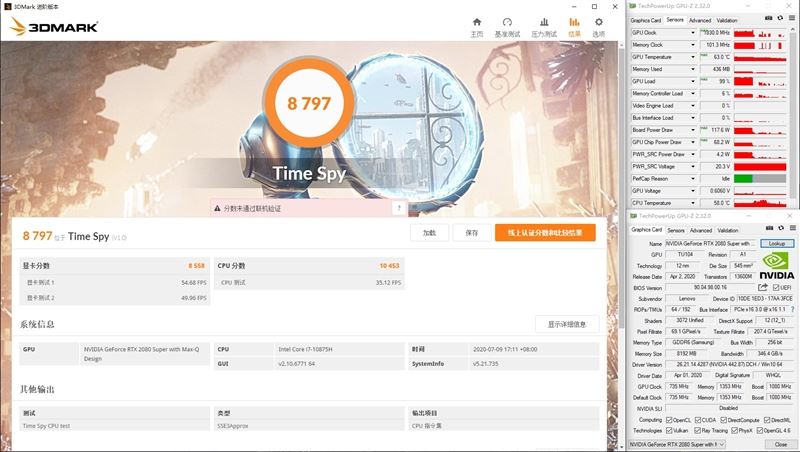
Task: Open GPU selector dropdown at GPU-Z bottom
Action: (677, 444)
